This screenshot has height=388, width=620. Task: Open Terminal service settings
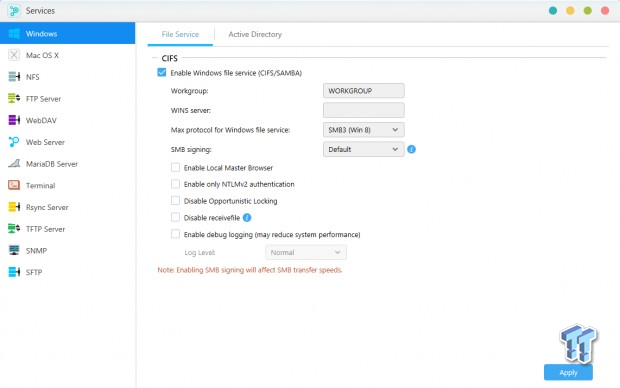(x=68, y=185)
